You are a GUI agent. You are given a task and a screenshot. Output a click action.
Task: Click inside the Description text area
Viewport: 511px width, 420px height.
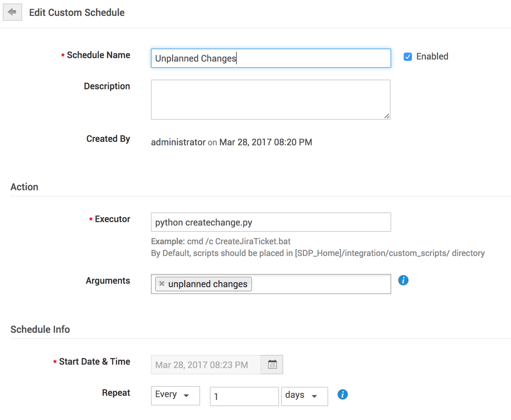click(x=270, y=99)
